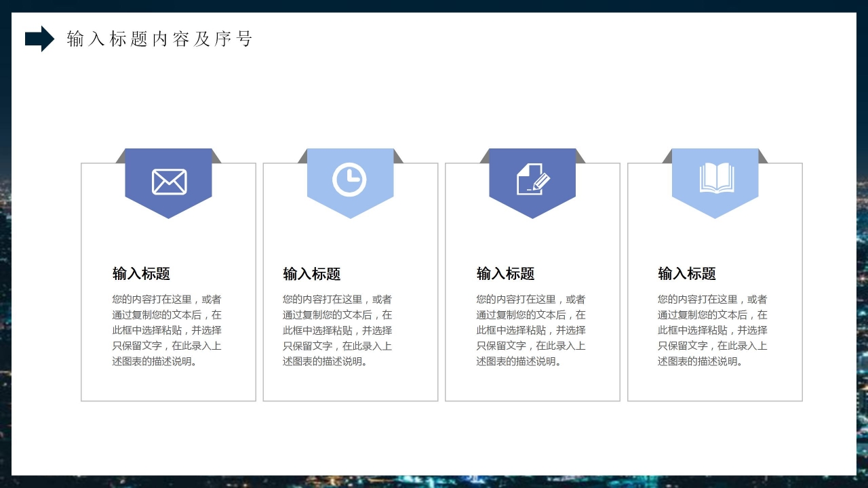
Task: Click the city night background at slide bottom
Action: [x=434, y=481]
